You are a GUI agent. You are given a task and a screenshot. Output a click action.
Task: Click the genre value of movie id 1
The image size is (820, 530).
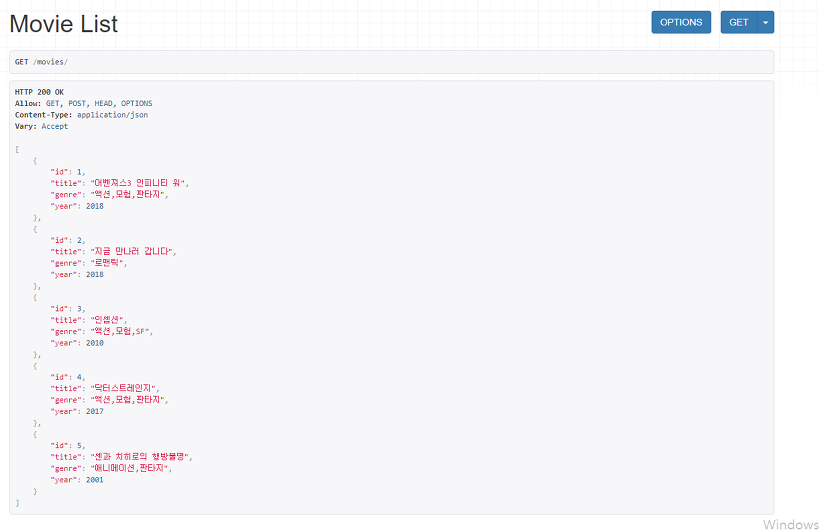[127, 195]
